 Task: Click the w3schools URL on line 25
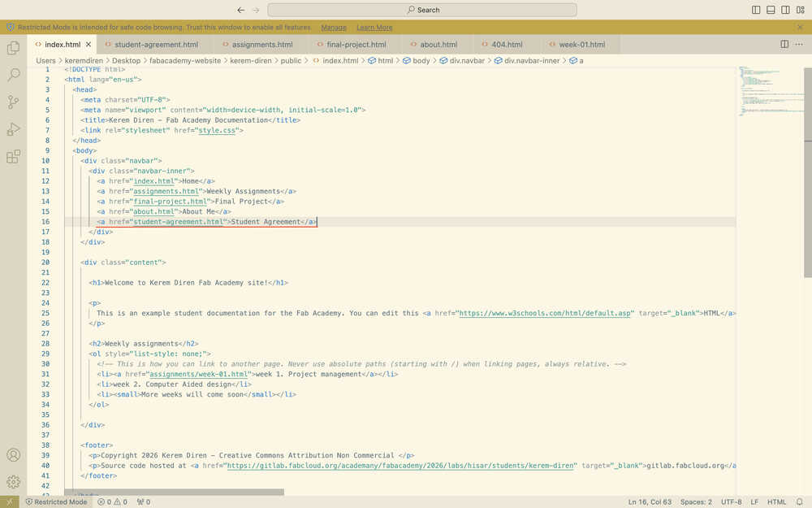545,313
